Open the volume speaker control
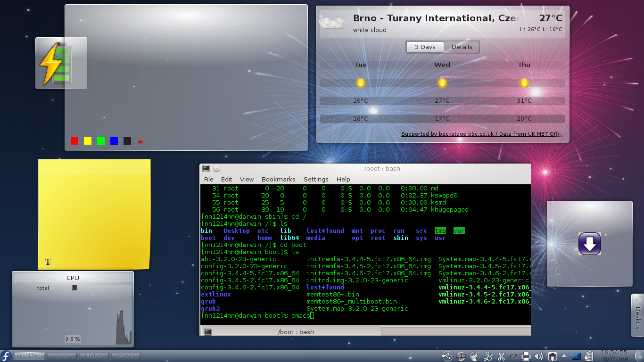 (538, 356)
